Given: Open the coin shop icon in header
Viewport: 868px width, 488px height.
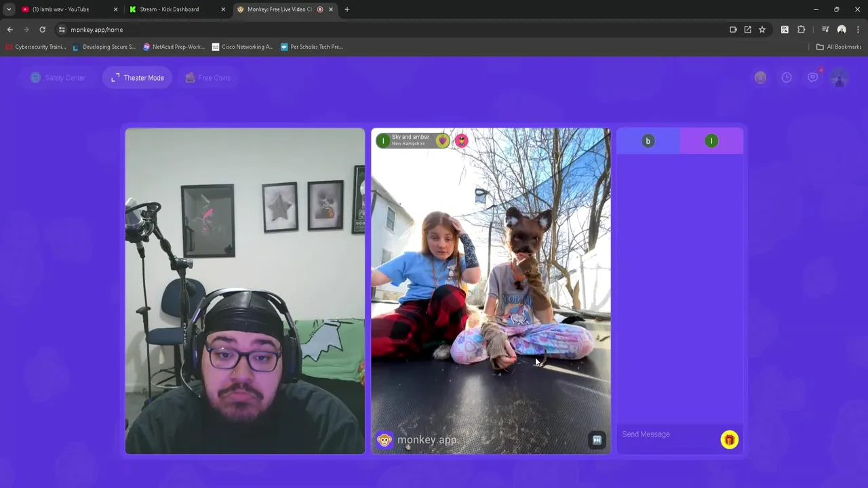Looking at the screenshot, I should (x=760, y=78).
